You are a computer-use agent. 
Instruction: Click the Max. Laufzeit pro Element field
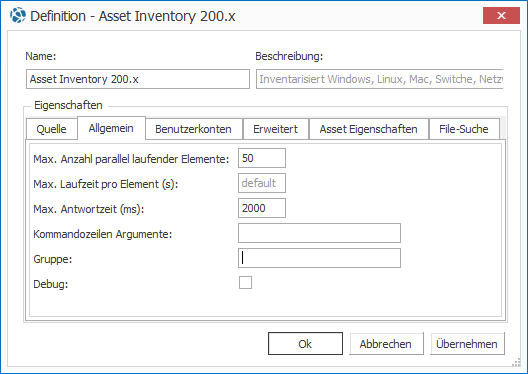point(262,183)
